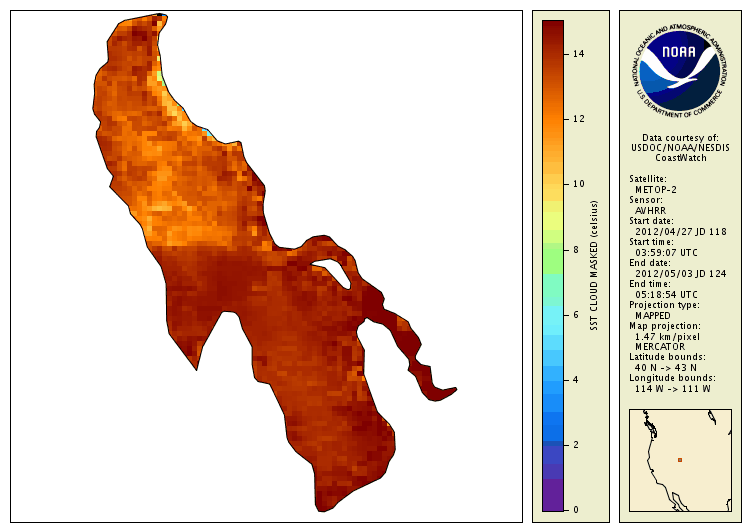751x532 pixels.
Task: Click the 'Projection type:' label
Action: pos(664,305)
